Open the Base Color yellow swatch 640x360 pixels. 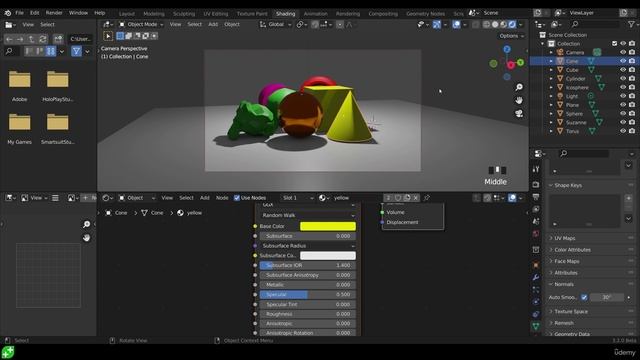[328, 226]
